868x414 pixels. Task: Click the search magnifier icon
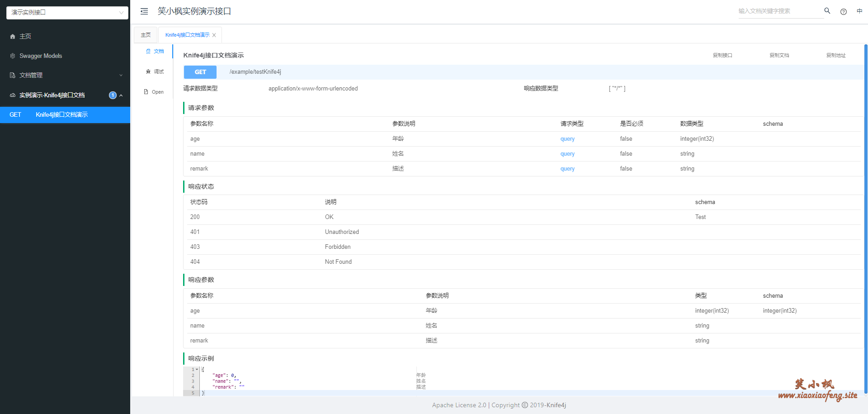click(827, 11)
